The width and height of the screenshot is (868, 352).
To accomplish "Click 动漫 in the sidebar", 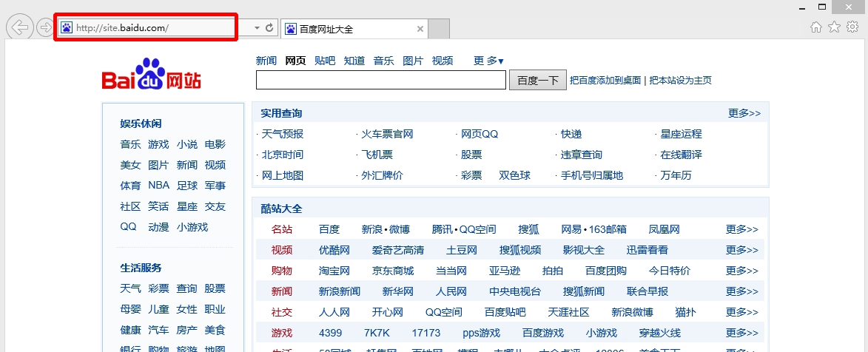I will [x=158, y=227].
